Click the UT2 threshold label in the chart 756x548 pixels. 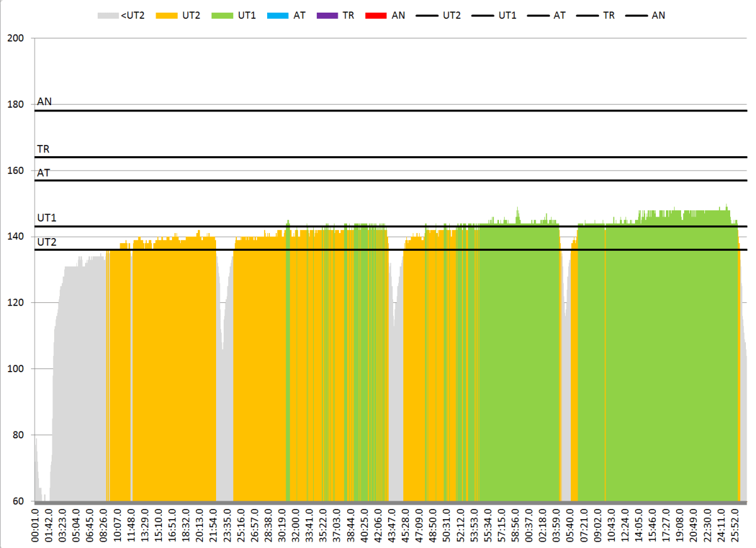coord(47,242)
